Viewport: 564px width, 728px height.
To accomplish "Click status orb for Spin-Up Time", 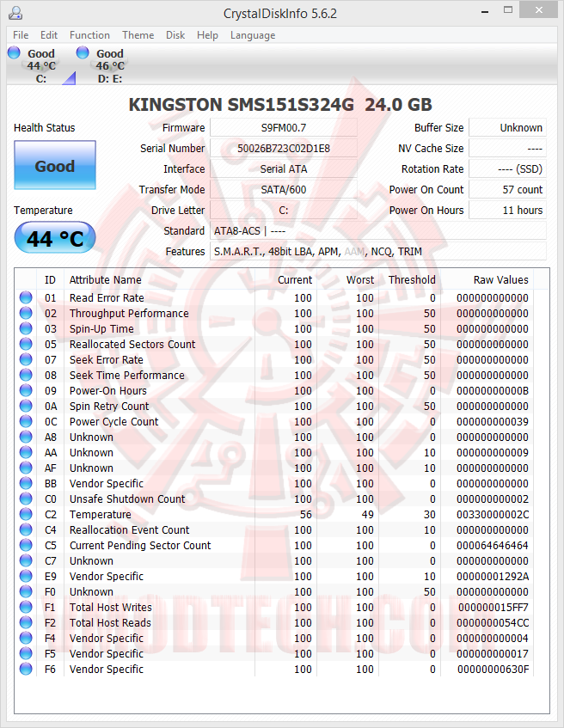I will (26, 328).
